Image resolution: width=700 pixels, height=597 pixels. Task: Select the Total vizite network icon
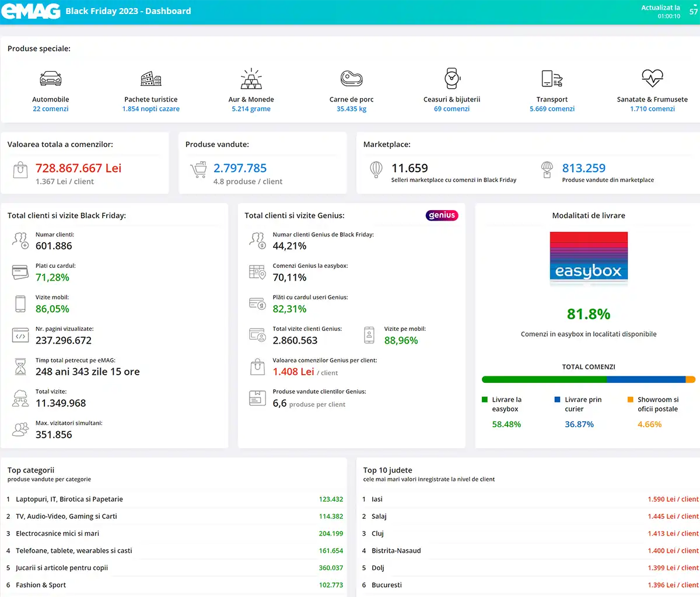point(20,398)
